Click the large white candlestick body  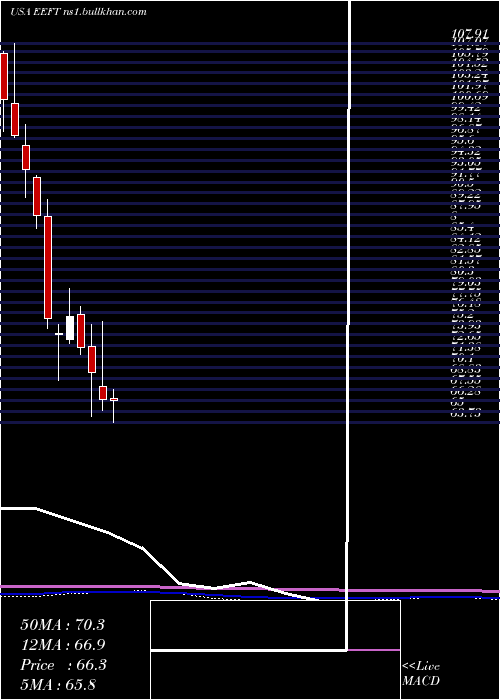pyautogui.click(x=70, y=328)
